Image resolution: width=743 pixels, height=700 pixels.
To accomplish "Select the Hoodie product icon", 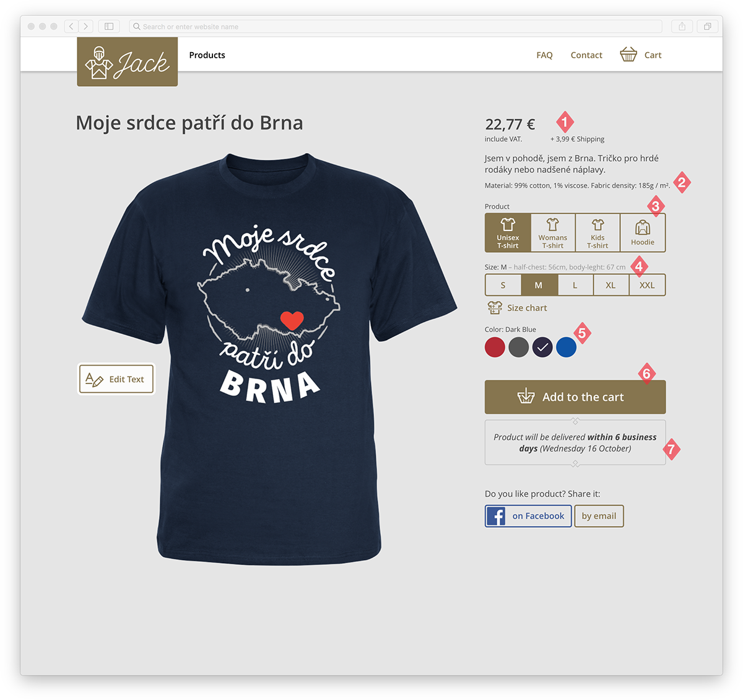I will click(643, 228).
